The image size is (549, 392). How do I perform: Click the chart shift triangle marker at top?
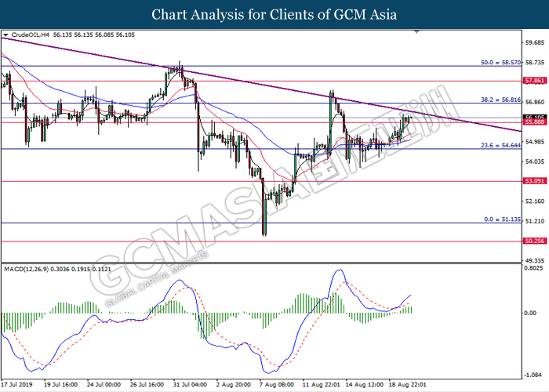pos(416,31)
